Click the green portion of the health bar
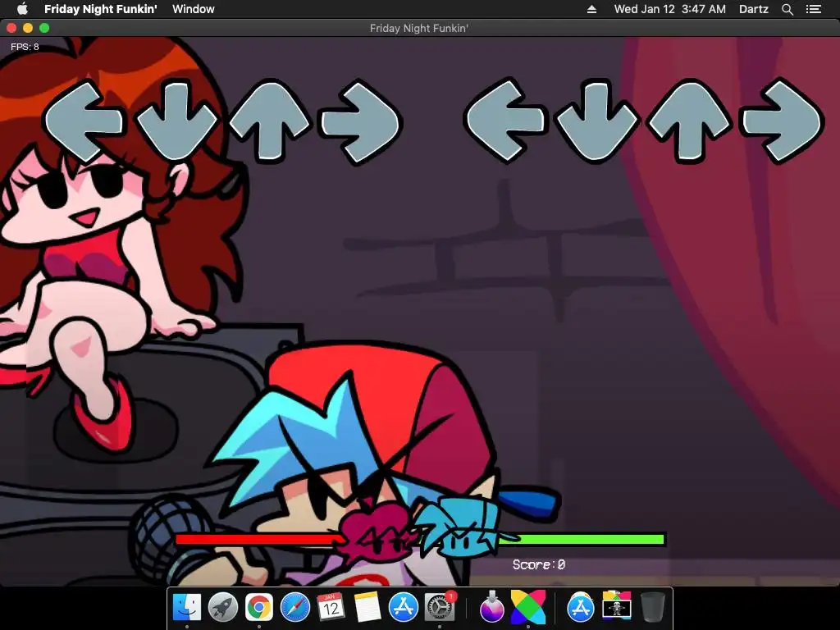The width and height of the screenshot is (840, 630). (x=584, y=539)
